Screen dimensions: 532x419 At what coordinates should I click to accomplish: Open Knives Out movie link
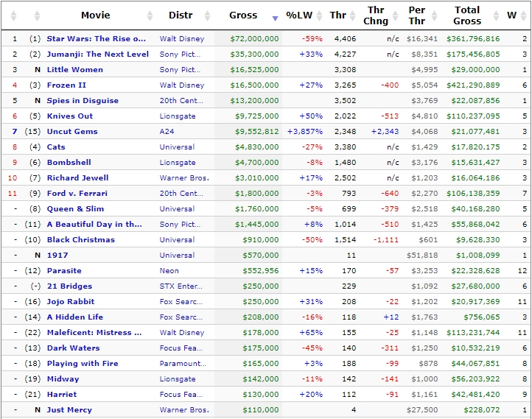[70, 116]
